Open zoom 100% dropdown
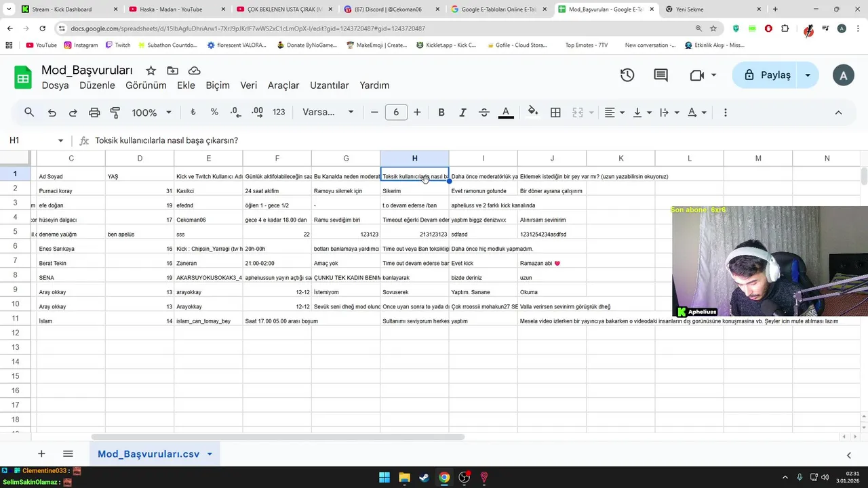This screenshot has width=868, height=488. point(152,113)
